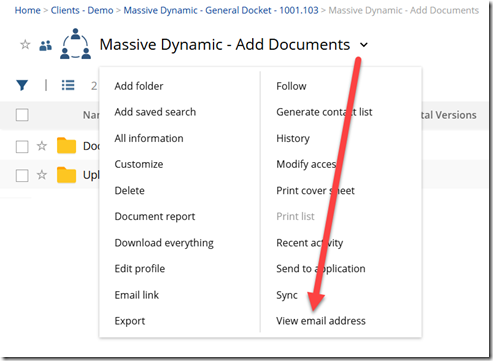This screenshot has width=493, height=361.
Task: Open the yellow folder icon in Doc row
Action: [x=66, y=145]
